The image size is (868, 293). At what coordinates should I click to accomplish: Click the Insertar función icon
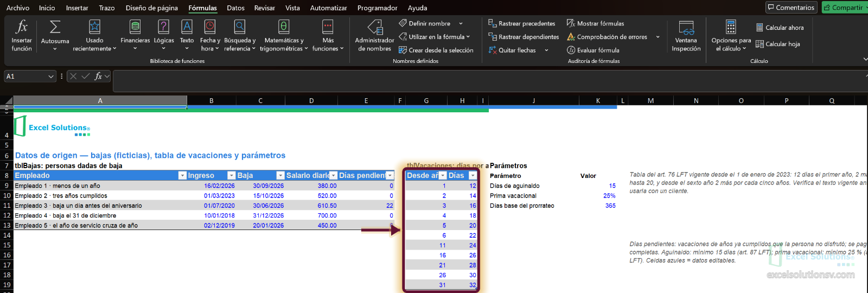[22, 35]
